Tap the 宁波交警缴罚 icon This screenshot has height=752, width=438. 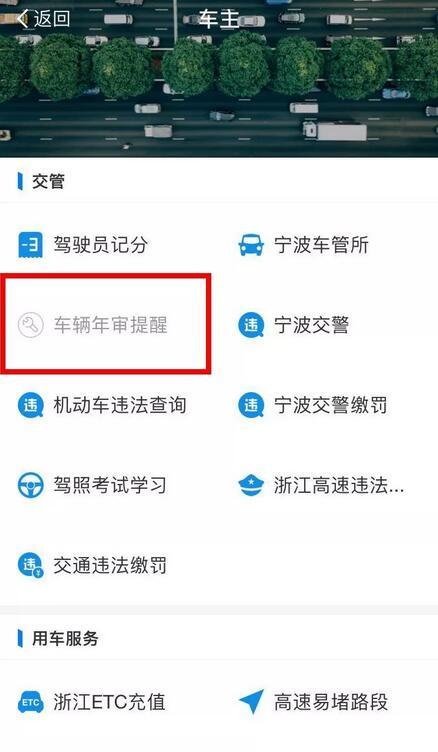(251, 405)
